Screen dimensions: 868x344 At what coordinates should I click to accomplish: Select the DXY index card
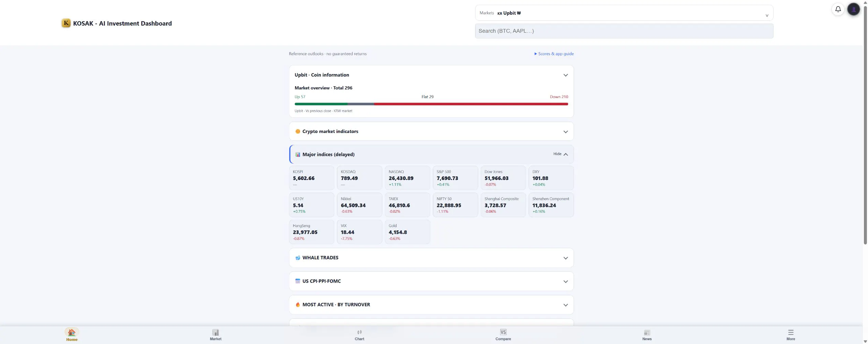(551, 178)
